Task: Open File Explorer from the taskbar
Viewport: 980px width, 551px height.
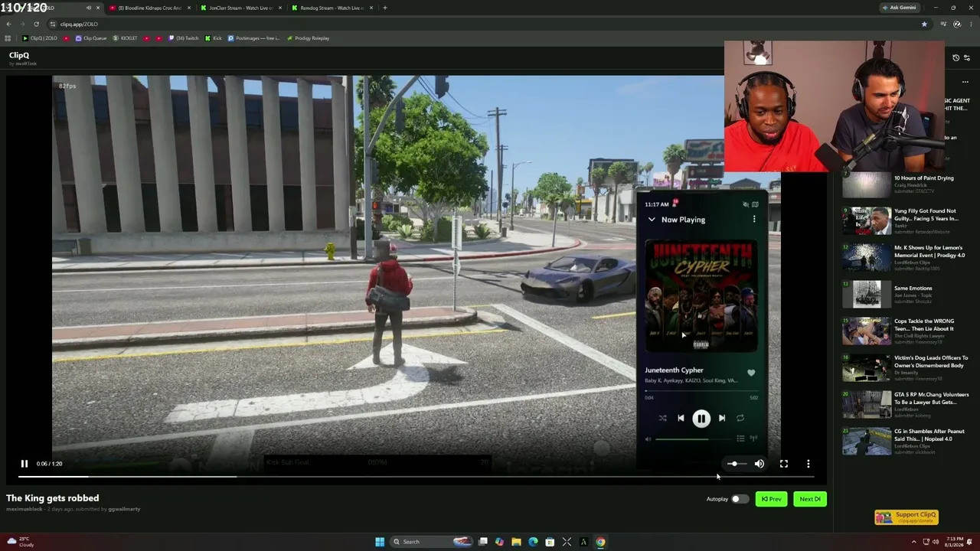Action: (x=516, y=542)
